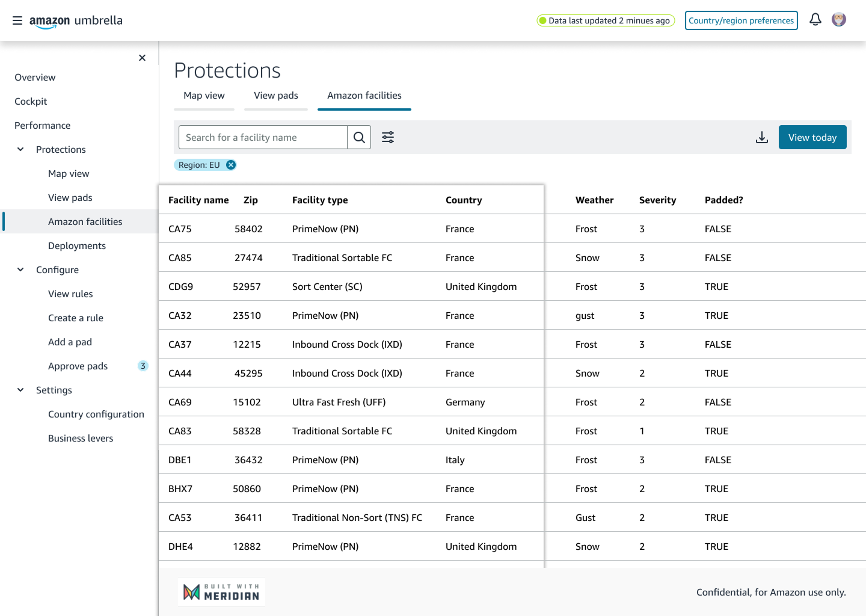Open Add a pad page
The width and height of the screenshot is (866, 616).
coord(70,342)
